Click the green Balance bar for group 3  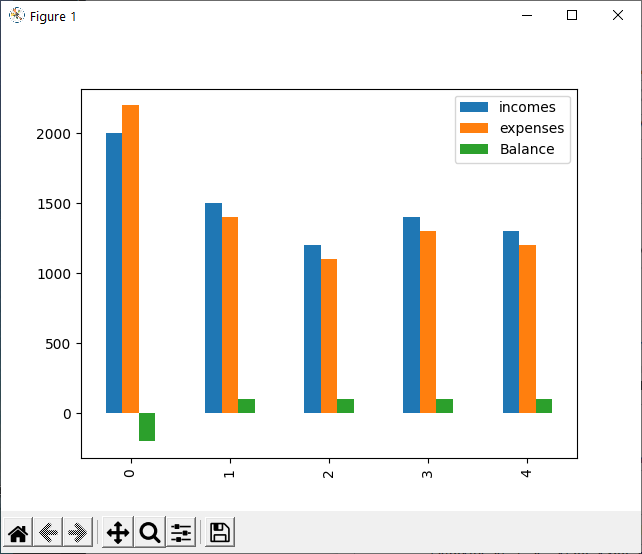[x=445, y=406]
